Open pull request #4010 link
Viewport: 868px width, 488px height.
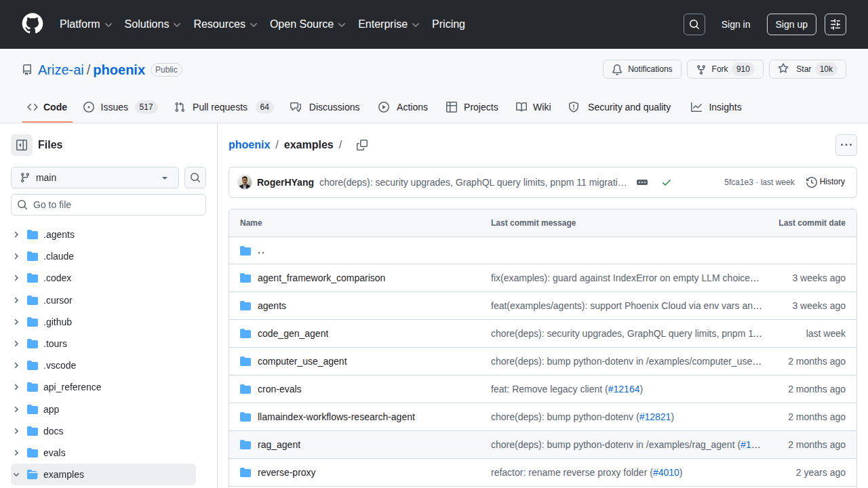(666, 472)
